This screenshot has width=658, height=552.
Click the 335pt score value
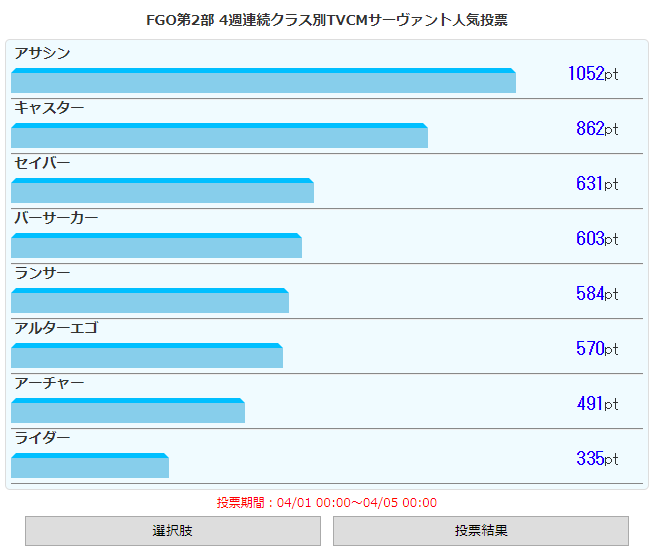click(x=597, y=458)
